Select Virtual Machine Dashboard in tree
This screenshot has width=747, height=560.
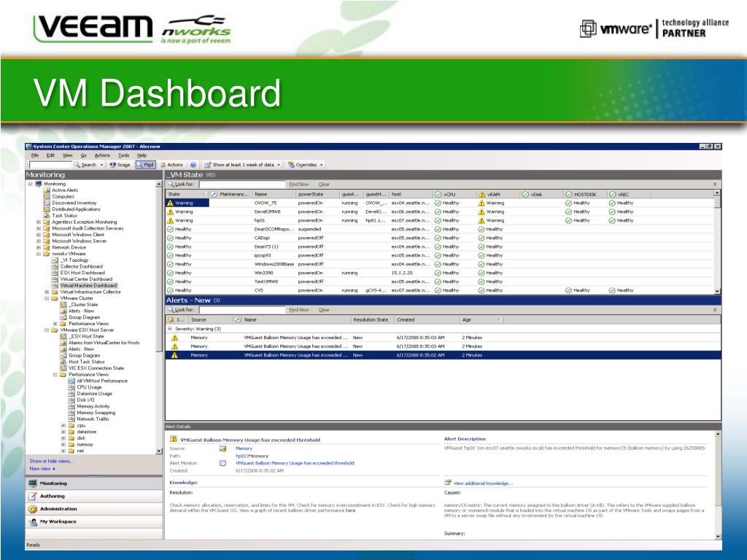click(x=88, y=285)
